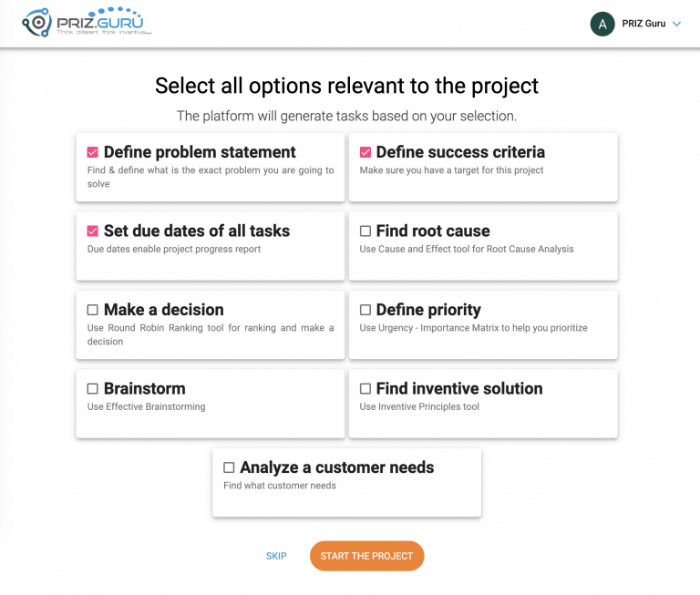Enable the Find root cause checkbox
Screen dimensions: 700x595
point(365,231)
